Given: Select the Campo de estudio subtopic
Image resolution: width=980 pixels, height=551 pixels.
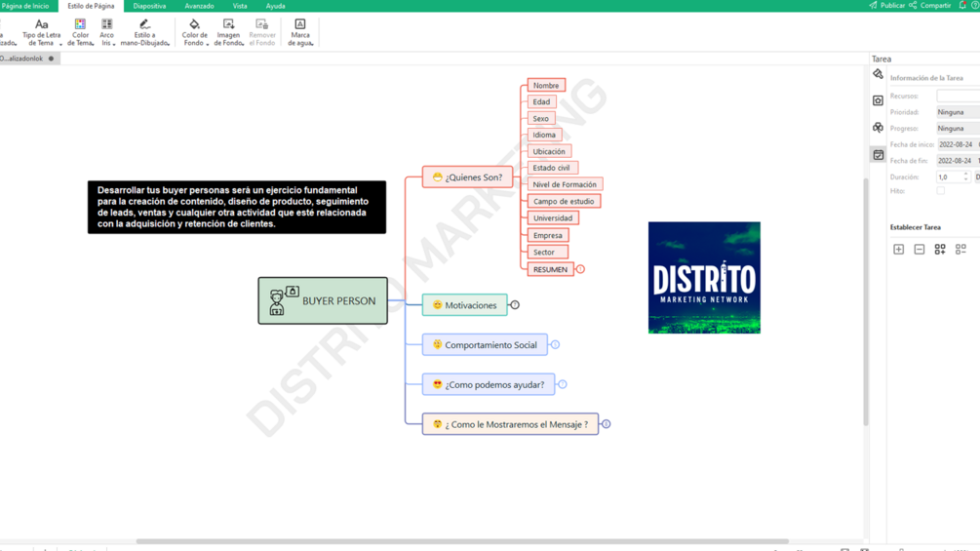Looking at the screenshot, I should 564,201.
